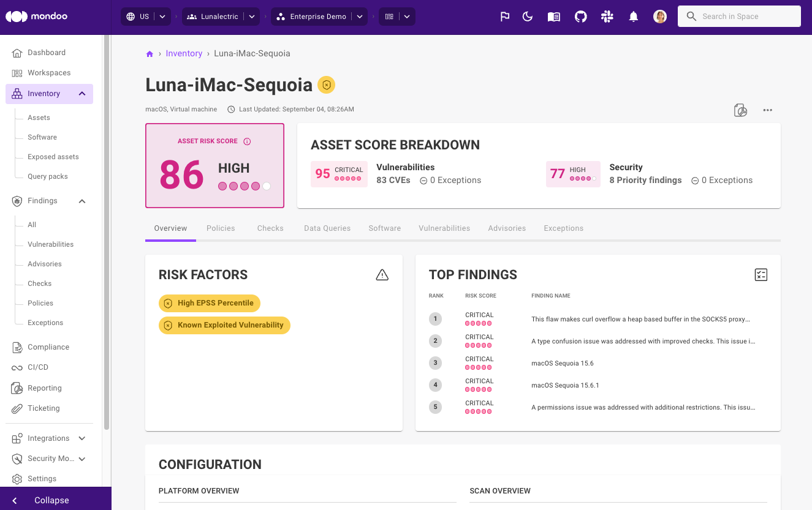Go to Inventory breadcrumb link
This screenshot has width=812, height=510.
(x=184, y=53)
